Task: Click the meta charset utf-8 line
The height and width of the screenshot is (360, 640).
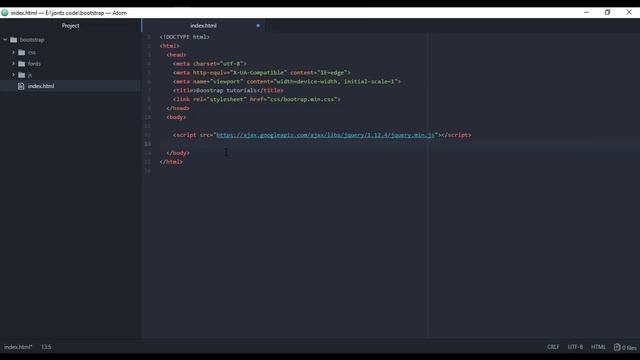Action: coord(210,64)
